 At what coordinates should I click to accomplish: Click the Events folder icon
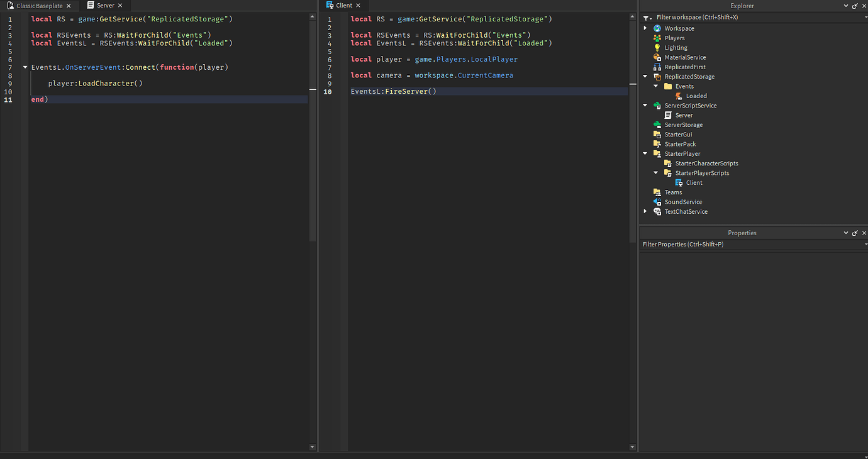pos(667,86)
